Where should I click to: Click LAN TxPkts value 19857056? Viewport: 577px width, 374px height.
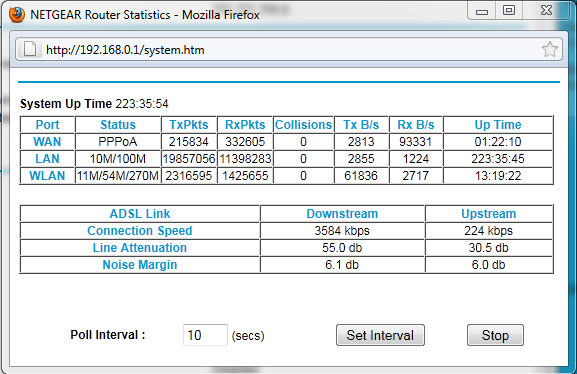pos(189,159)
